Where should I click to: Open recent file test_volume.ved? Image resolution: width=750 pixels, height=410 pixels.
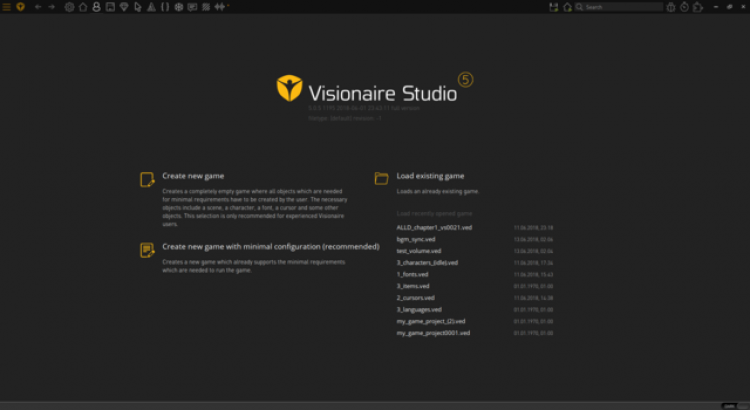click(419, 251)
